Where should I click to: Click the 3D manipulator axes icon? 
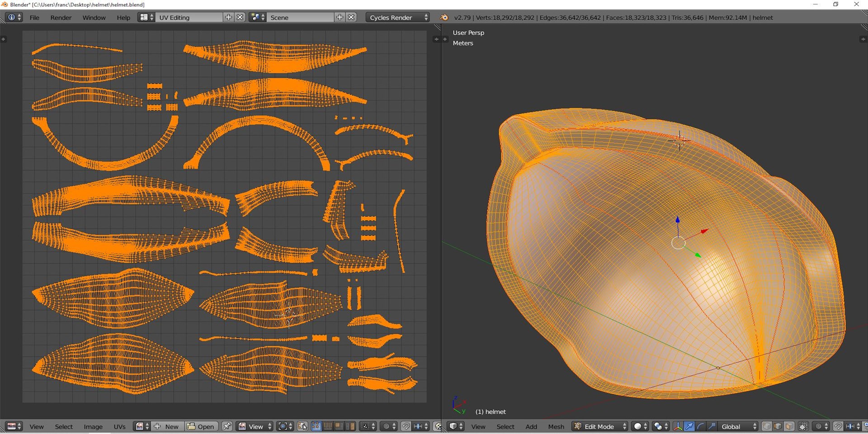[x=678, y=426]
